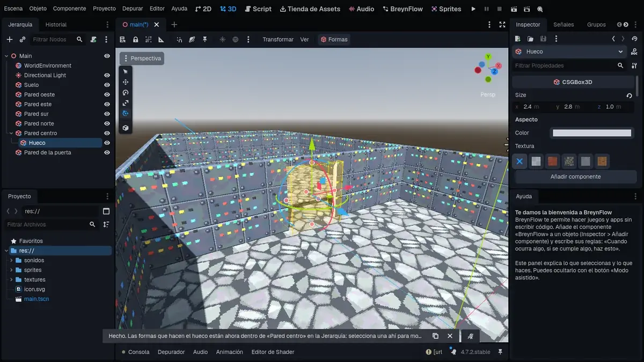
Task: Open Inspector object history icon
Action: 635,39
